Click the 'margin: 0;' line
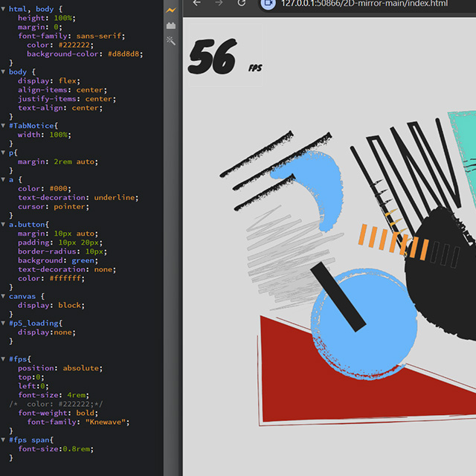The width and height of the screenshot is (476, 476). coord(40,27)
